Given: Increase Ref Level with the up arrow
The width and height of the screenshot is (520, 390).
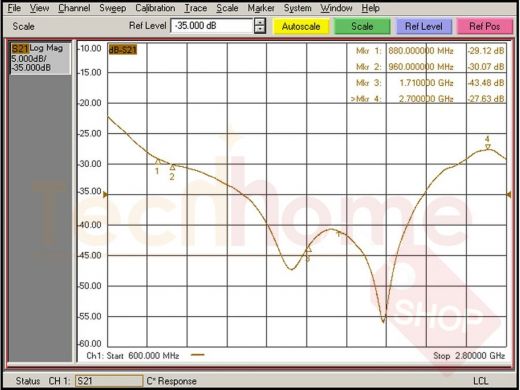Looking at the screenshot, I should [260, 22].
